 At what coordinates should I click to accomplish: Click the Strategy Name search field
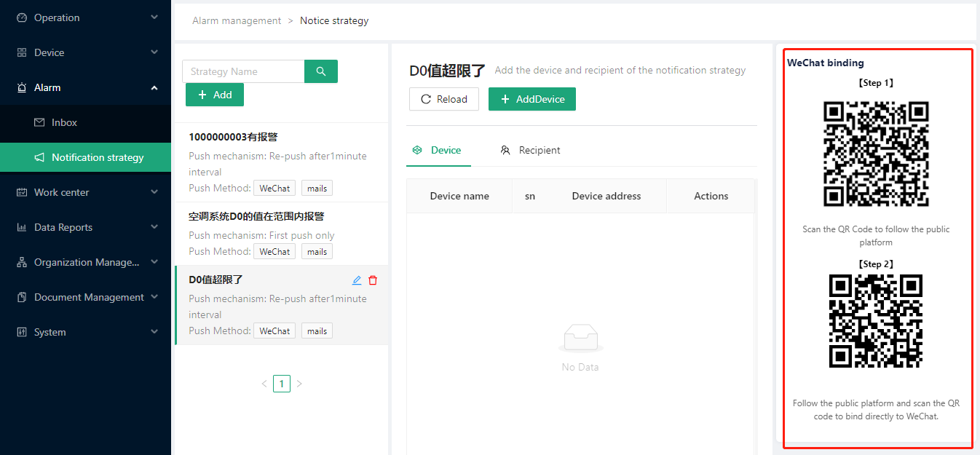pyautogui.click(x=243, y=71)
